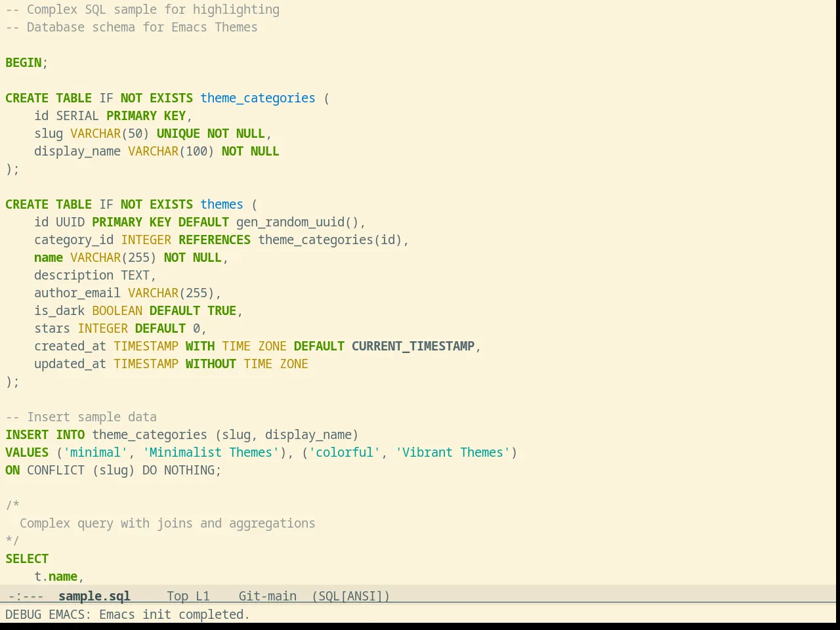Click the created_at column name
840x630 pixels.
70,346
